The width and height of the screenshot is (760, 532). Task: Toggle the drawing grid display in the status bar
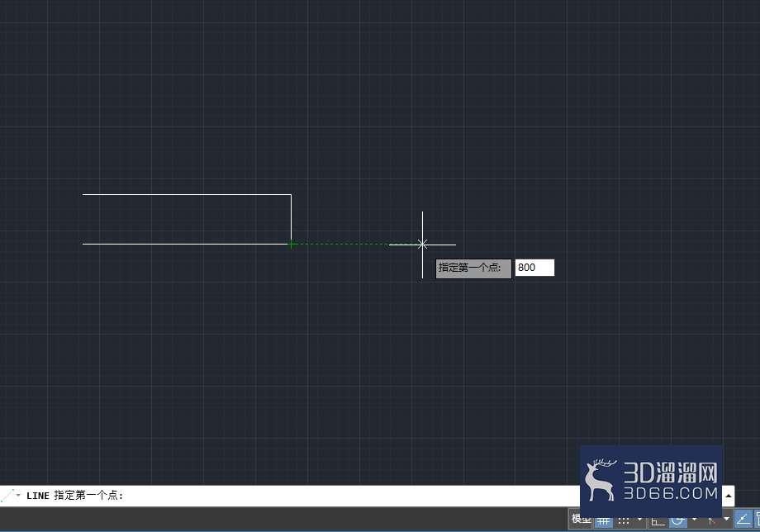pos(603,521)
